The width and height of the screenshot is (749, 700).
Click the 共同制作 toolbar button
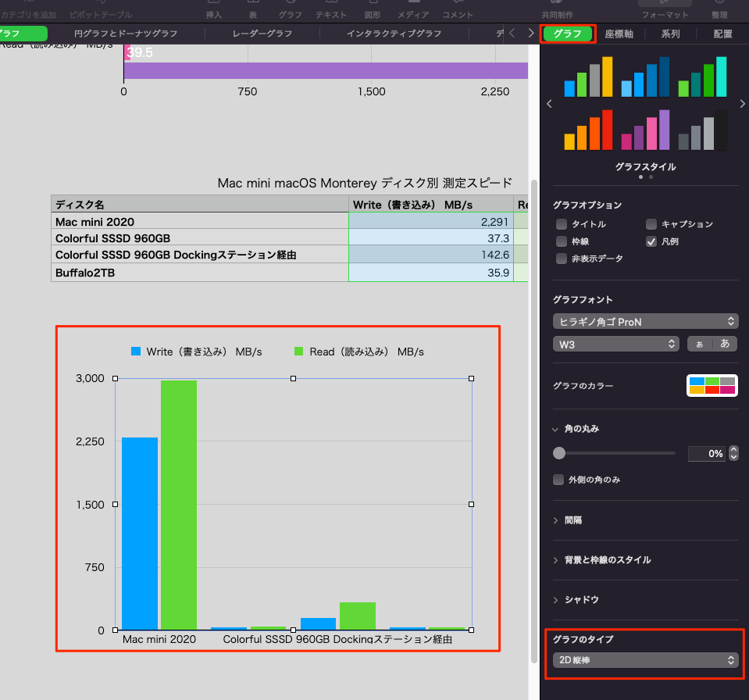pyautogui.click(x=558, y=10)
